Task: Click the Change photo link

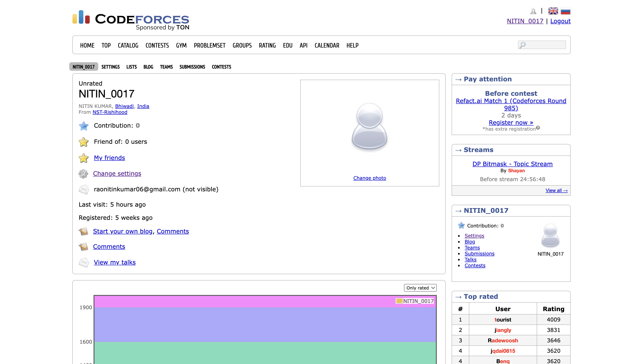Action: (369, 178)
